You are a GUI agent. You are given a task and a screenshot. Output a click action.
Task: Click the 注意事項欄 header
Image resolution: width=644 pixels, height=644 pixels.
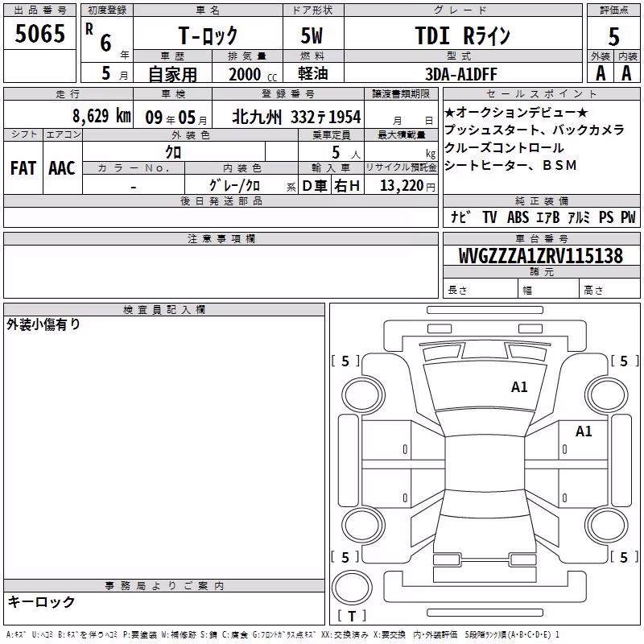click(x=221, y=238)
